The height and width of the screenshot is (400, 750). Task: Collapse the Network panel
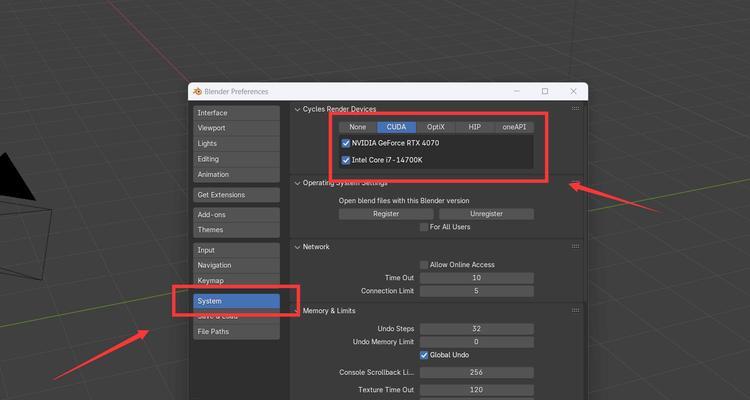[x=298, y=247]
